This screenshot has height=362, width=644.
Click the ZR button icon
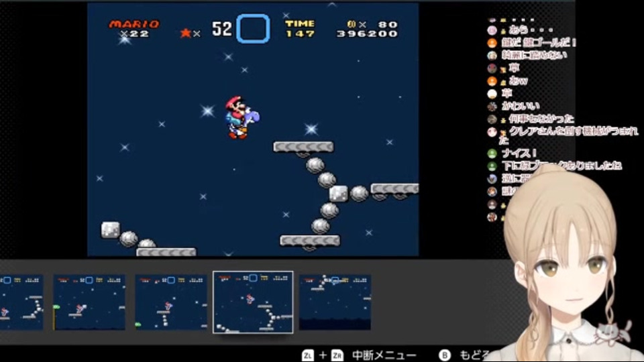click(x=337, y=355)
